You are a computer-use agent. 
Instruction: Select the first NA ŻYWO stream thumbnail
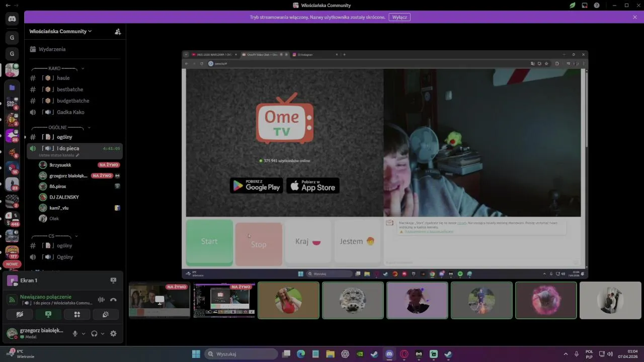pos(159,300)
